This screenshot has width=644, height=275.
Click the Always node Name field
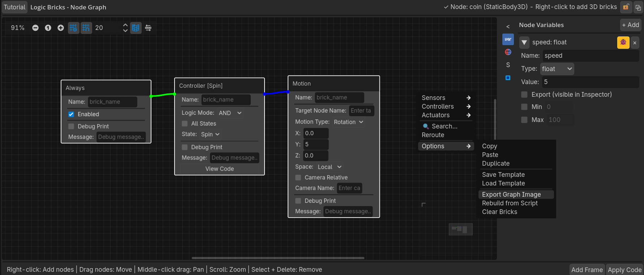[x=113, y=102]
